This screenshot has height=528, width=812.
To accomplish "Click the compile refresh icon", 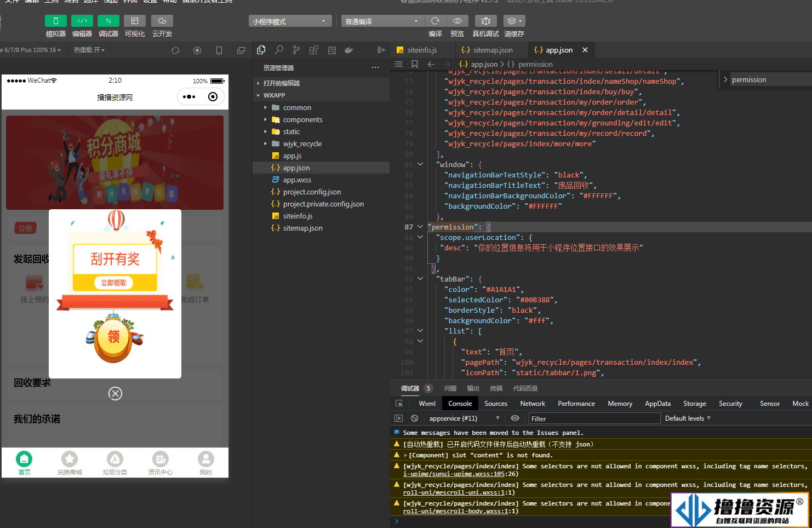I will pos(435,21).
